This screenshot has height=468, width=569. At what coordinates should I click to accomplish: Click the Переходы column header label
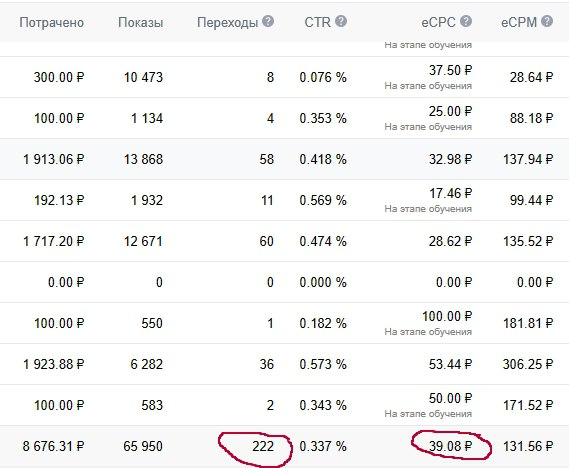[228, 22]
